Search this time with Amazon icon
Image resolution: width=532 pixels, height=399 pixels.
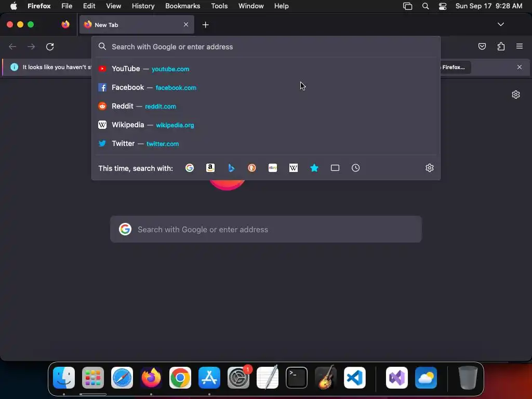tap(210, 168)
